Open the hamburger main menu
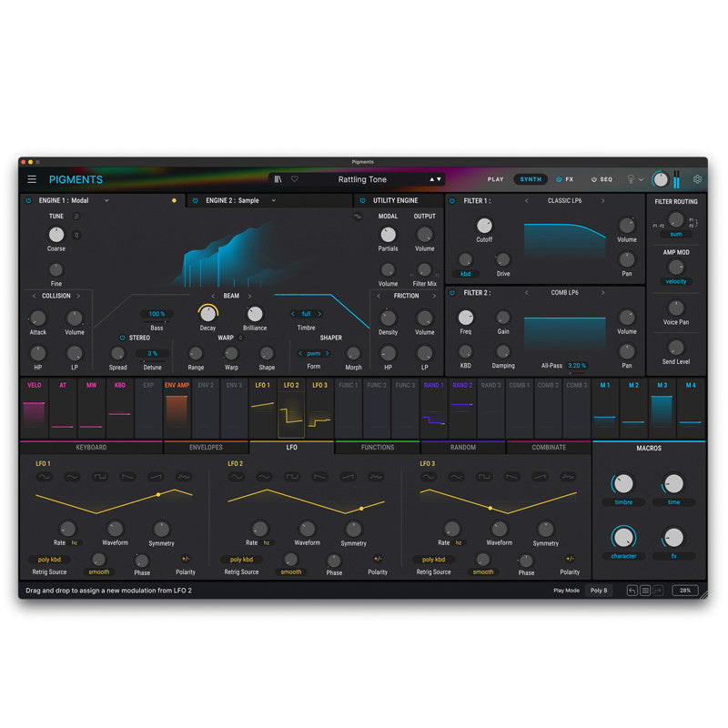This screenshot has width=728, height=728. (x=32, y=179)
